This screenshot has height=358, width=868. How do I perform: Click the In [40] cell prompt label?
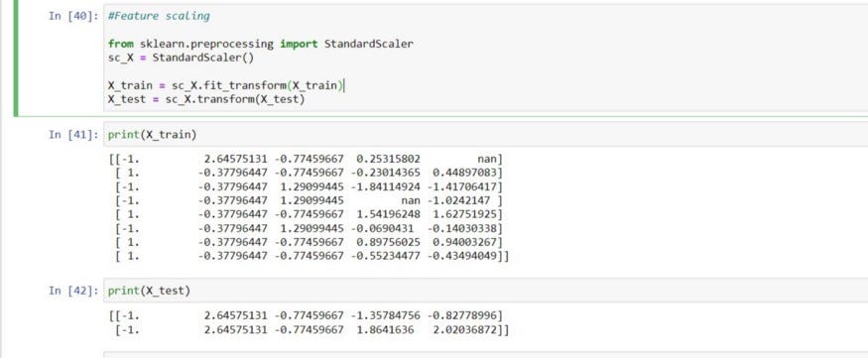(x=73, y=16)
